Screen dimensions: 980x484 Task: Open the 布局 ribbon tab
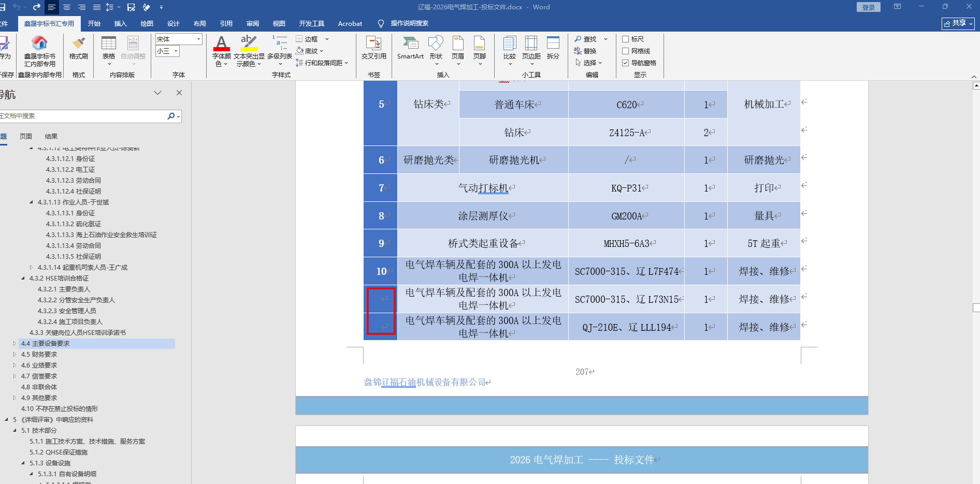pyautogui.click(x=200, y=23)
